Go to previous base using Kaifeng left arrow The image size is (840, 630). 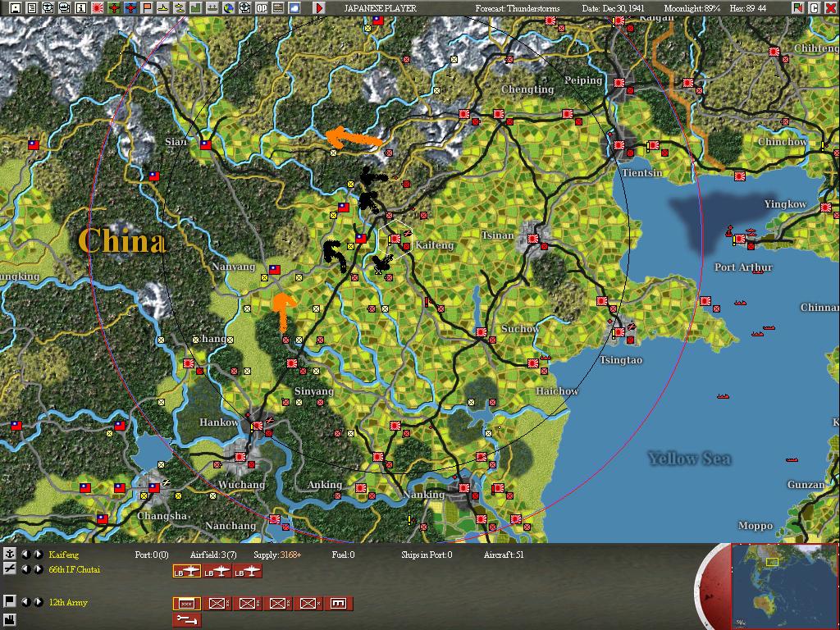click(x=25, y=555)
